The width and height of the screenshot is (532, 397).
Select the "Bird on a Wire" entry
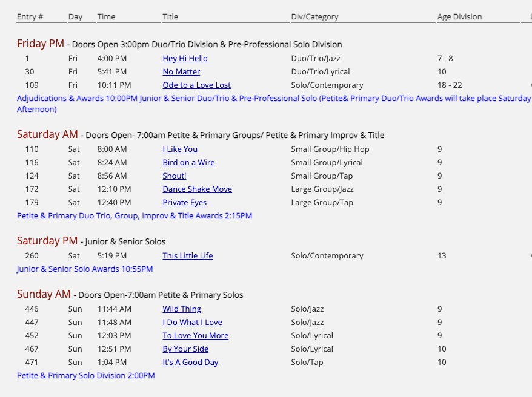pyautogui.click(x=188, y=162)
